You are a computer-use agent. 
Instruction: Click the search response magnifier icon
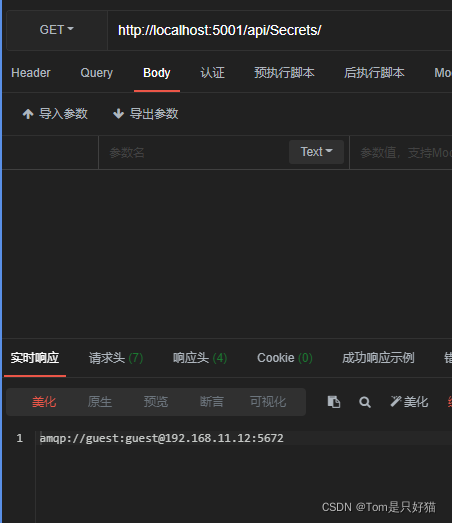(x=365, y=402)
